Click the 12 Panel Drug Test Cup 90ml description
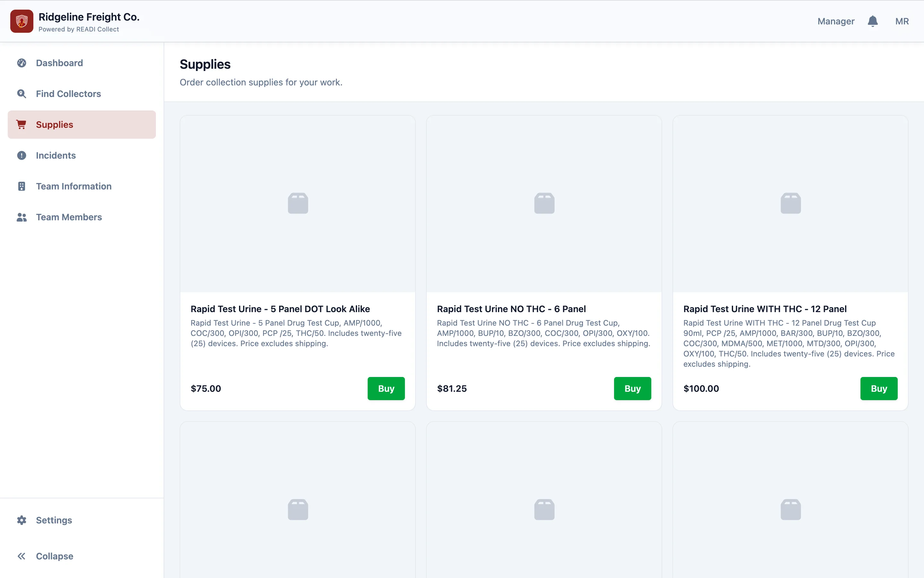The image size is (924, 578). pyautogui.click(x=789, y=344)
